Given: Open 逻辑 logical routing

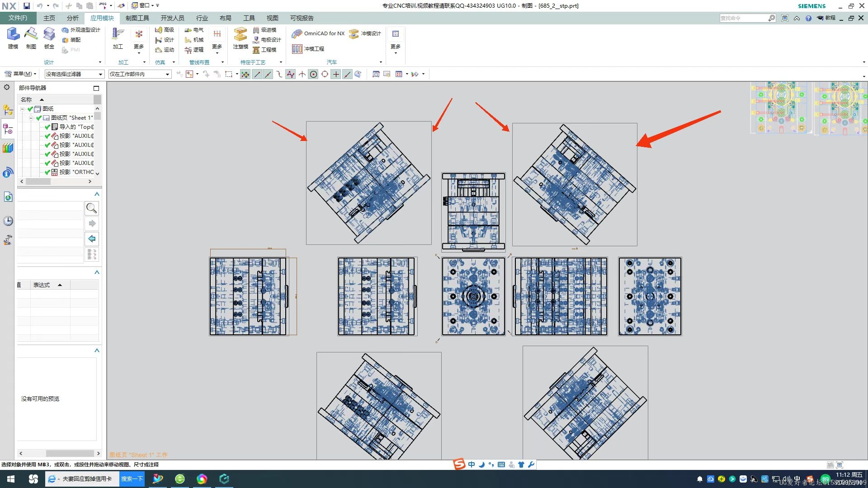Looking at the screenshot, I should click(194, 50).
